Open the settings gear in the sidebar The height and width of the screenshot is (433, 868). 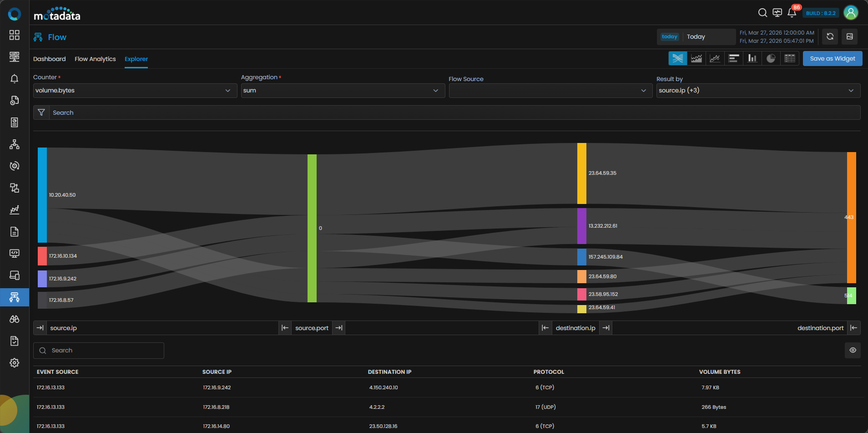[15, 363]
